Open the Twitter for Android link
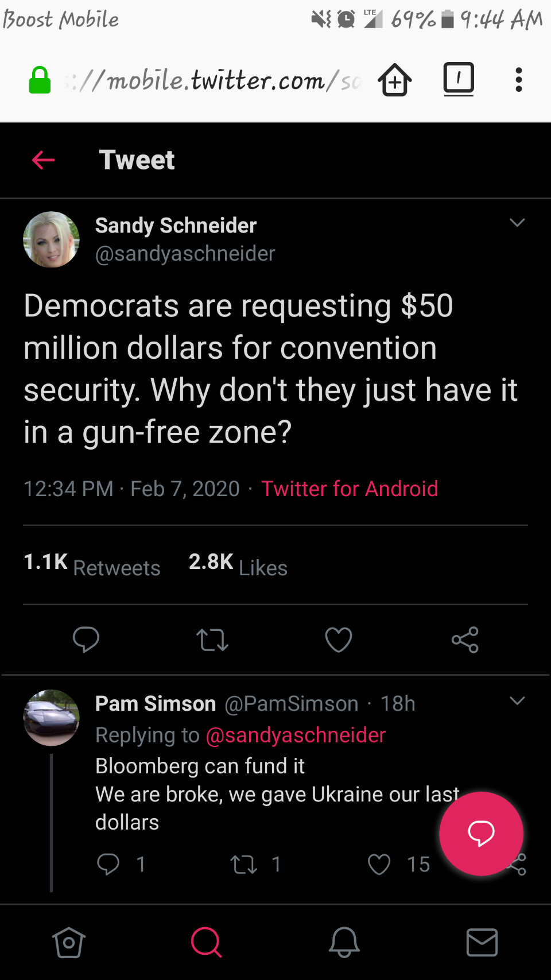 [350, 489]
